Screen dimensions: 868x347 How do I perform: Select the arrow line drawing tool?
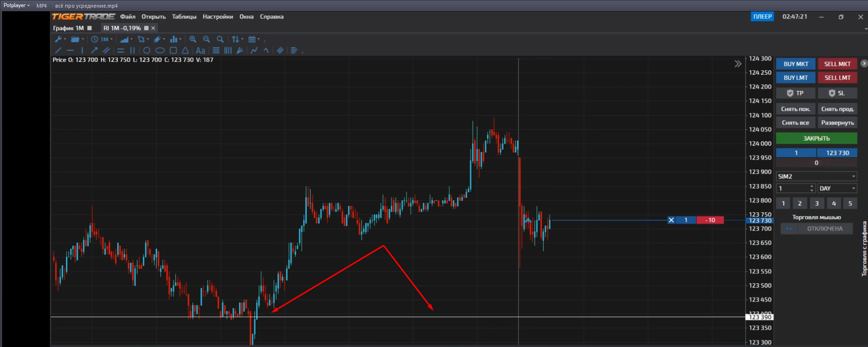pos(94,50)
